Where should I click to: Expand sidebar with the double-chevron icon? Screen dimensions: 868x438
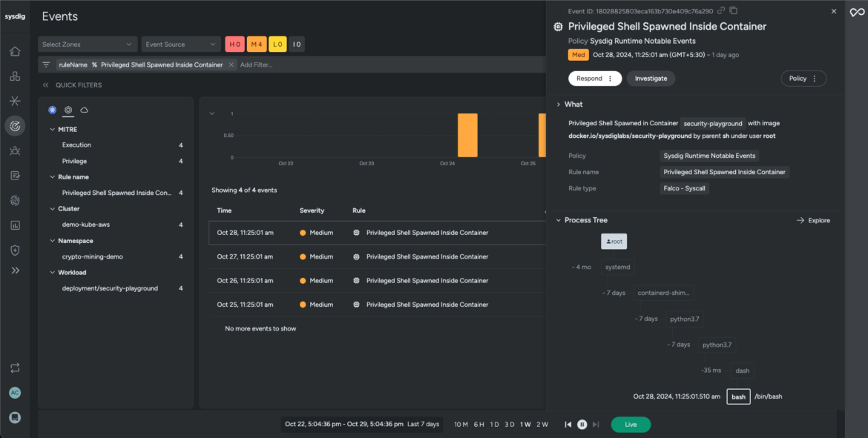15,271
